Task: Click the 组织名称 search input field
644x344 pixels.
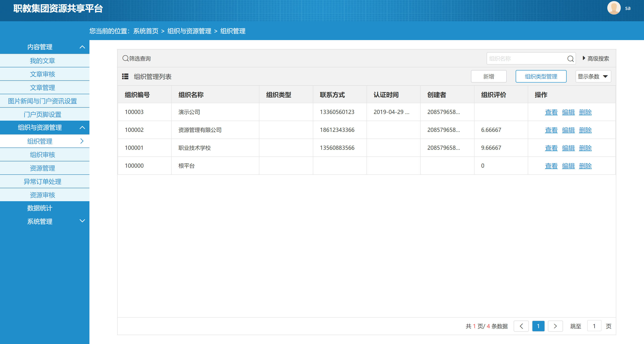Action: click(525, 59)
